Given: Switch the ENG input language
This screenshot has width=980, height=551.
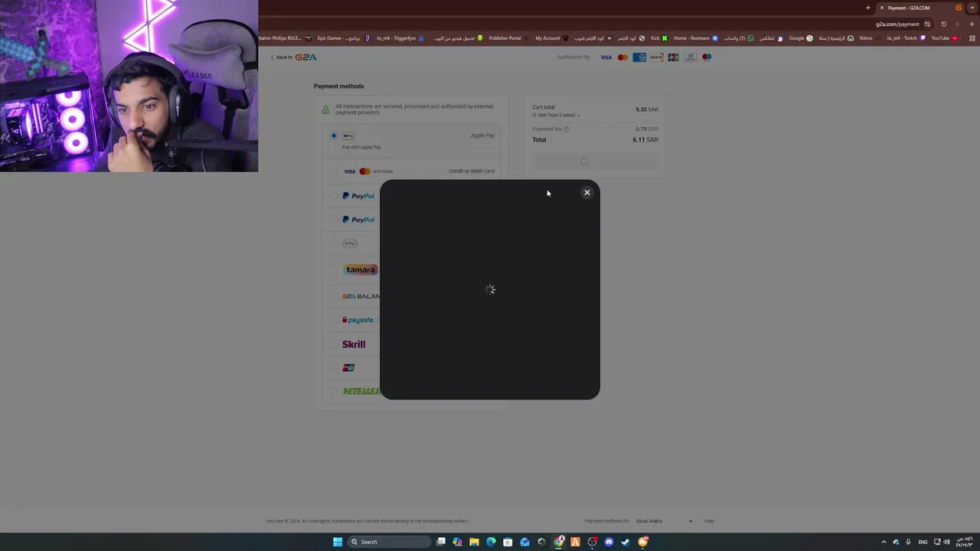Looking at the screenshot, I should click(x=923, y=542).
